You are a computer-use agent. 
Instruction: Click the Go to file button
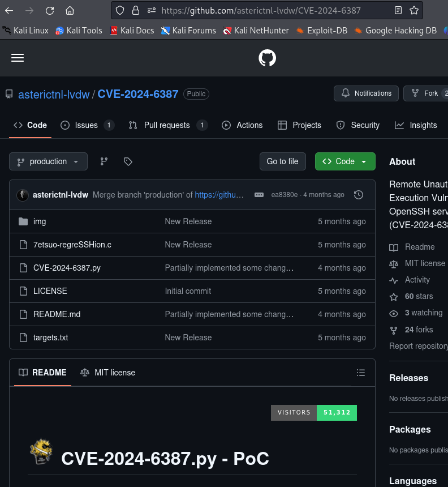pos(282,161)
